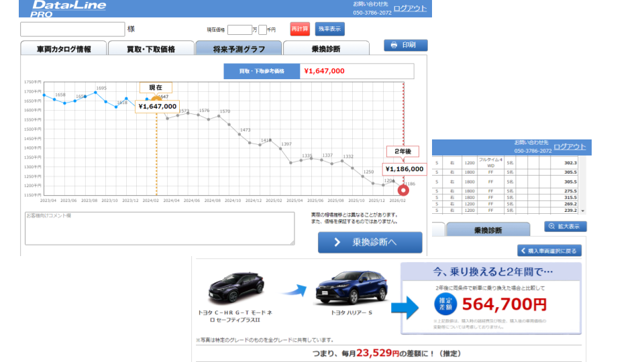The height and width of the screenshot is (362, 644).
Task: Click the ログアウト link in top header
Action: [x=410, y=9]
